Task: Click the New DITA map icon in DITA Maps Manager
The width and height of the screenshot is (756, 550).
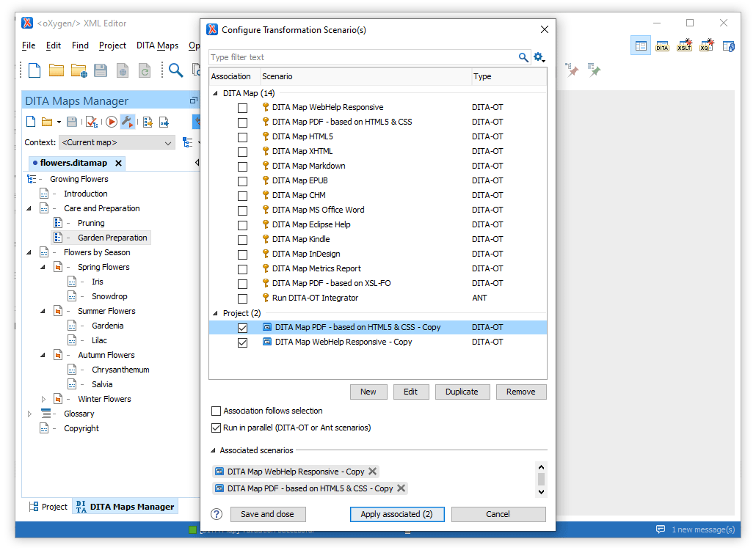Action: (x=31, y=122)
